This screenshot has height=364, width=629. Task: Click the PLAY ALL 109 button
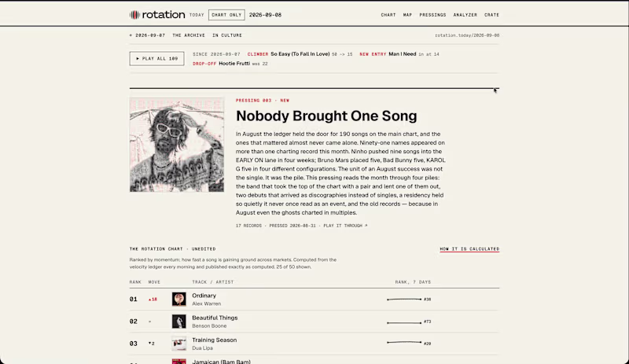(x=156, y=59)
